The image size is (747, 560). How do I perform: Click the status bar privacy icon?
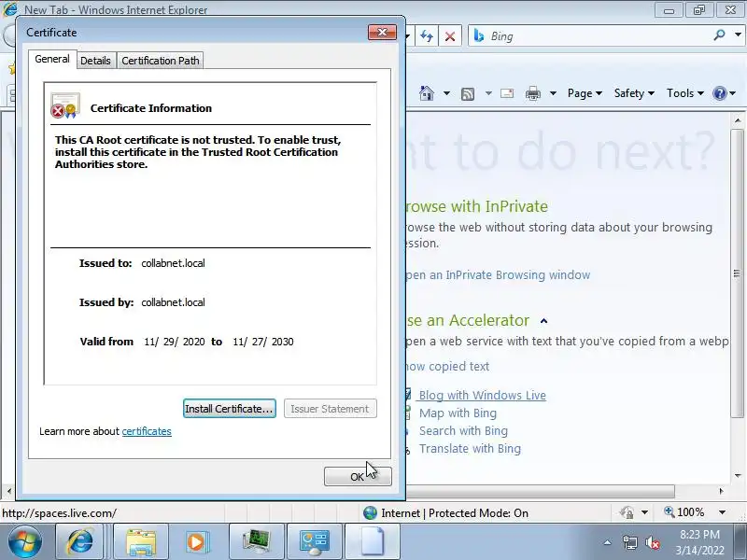click(x=627, y=512)
